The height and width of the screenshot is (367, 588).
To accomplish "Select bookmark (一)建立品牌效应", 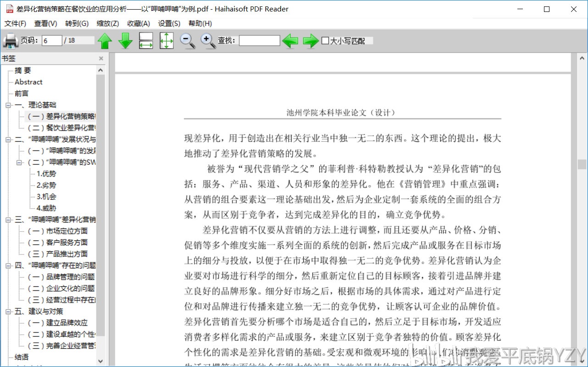I will click(58, 323).
